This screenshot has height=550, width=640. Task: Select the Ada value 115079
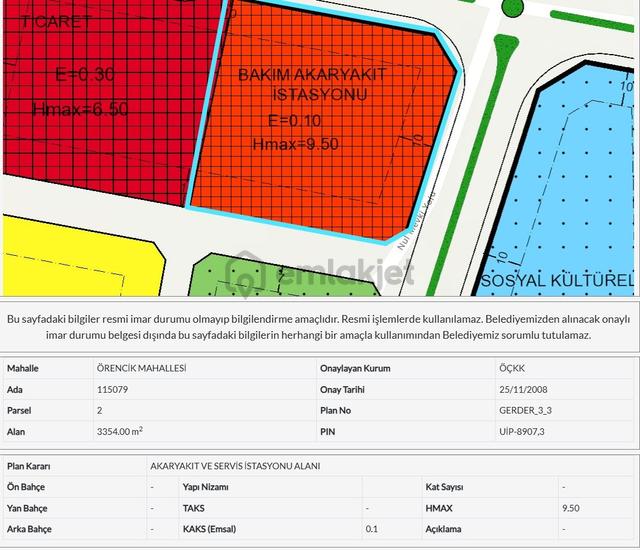[x=112, y=390]
